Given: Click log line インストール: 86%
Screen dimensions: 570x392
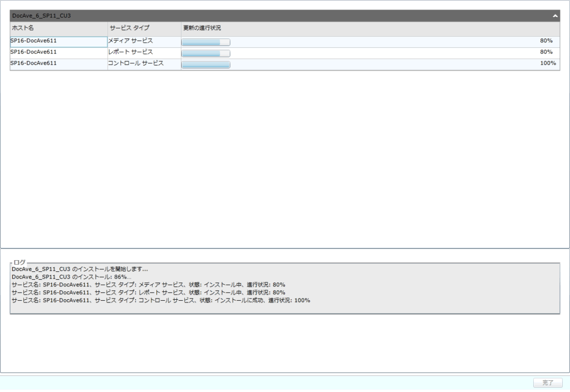Looking at the screenshot, I should [x=71, y=277].
